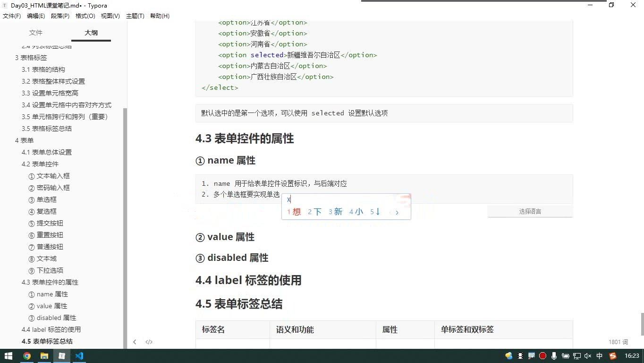Screen dimensions: 644x363
Task: Open the 主题(T) menu
Action: tap(135, 16)
